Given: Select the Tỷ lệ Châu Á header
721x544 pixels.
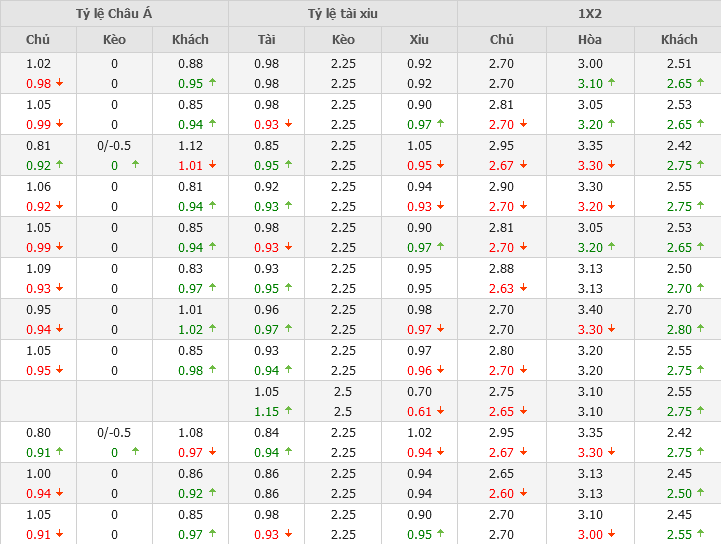Looking at the screenshot, I should [114, 14].
